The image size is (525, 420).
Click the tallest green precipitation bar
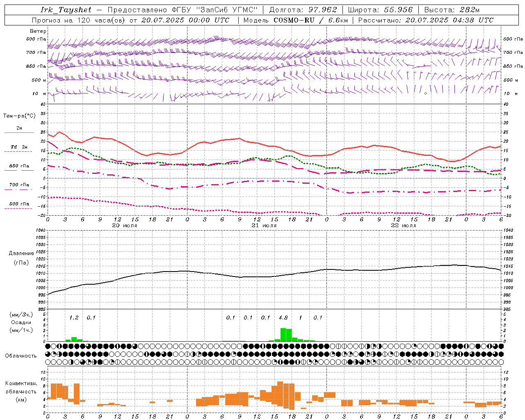283,335
